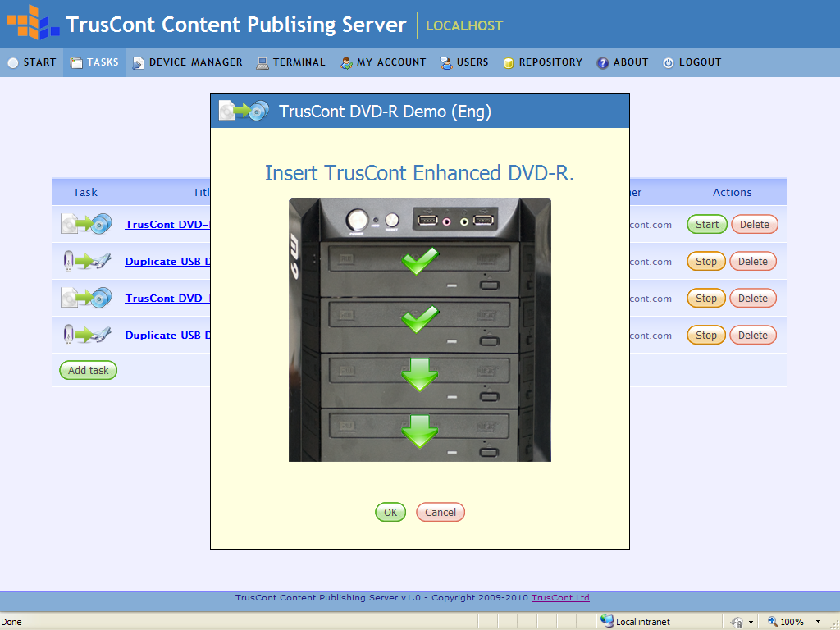Screen dimensions: 840x630
Task: Open the last Duplicate USB title link
Action: 167,336
